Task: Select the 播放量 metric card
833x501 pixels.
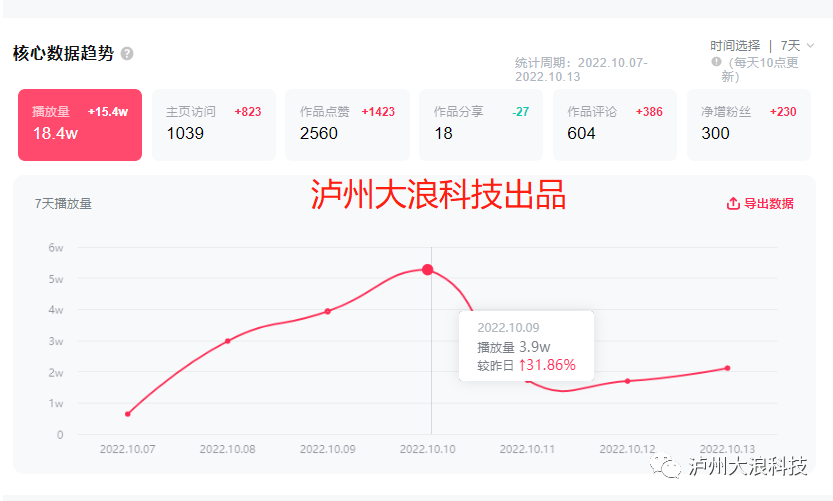Action: tap(80, 124)
